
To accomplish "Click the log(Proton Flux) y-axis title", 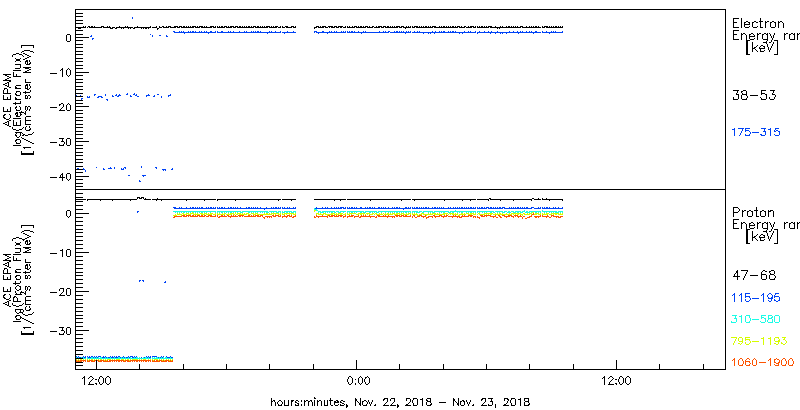I will [17, 279].
